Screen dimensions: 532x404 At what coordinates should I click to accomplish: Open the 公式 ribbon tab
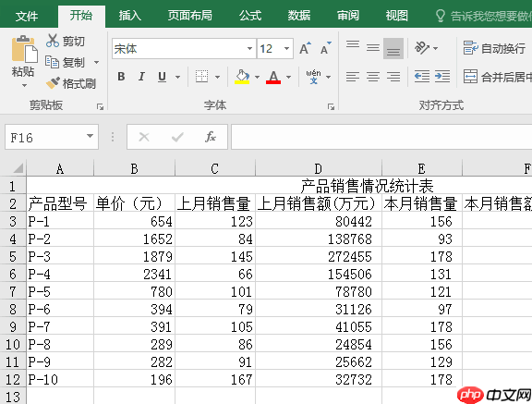pyautogui.click(x=250, y=16)
